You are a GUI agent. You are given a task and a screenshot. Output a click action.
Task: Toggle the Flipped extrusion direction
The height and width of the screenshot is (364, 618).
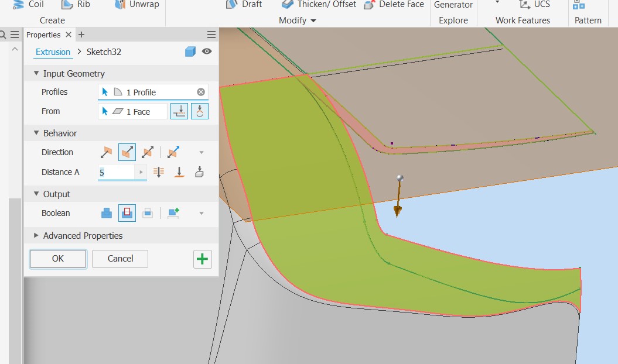click(x=128, y=152)
